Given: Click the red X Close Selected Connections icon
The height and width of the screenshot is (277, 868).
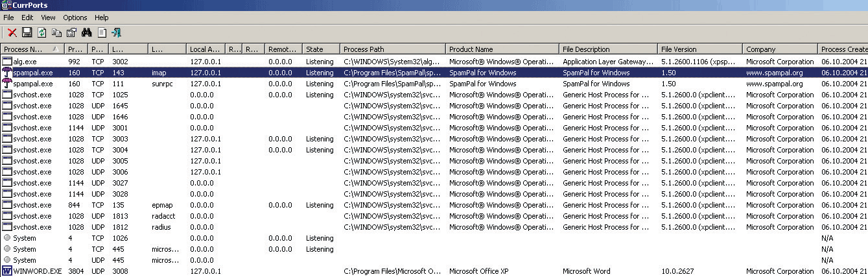Looking at the screenshot, I should pos(12,32).
